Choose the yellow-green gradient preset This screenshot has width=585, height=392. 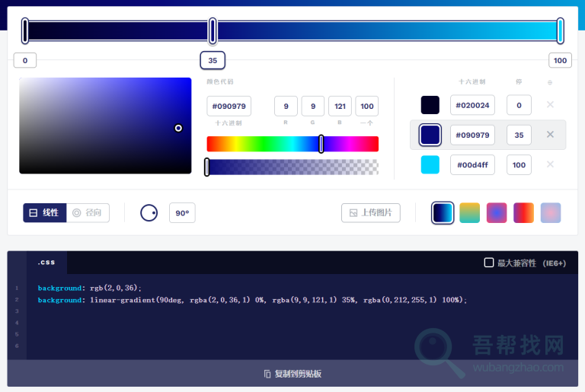pos(470,213)
